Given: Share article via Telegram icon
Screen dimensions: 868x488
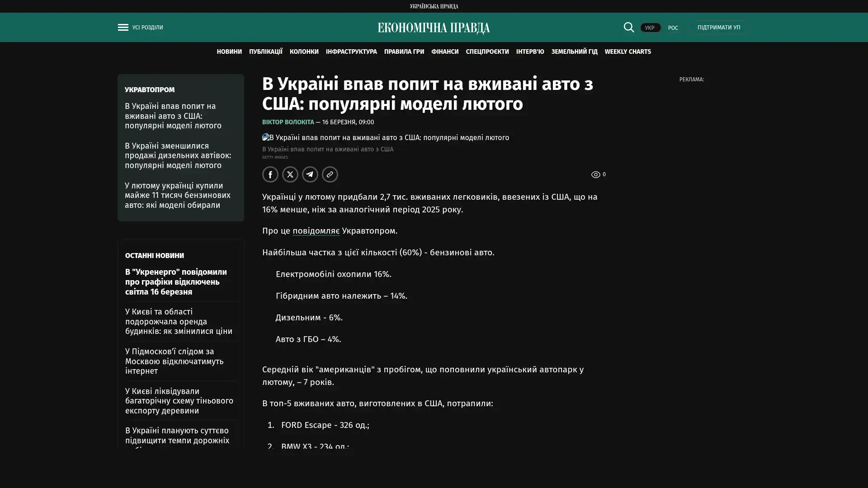Looking at the screenshot, I should [x=310, y=174].
